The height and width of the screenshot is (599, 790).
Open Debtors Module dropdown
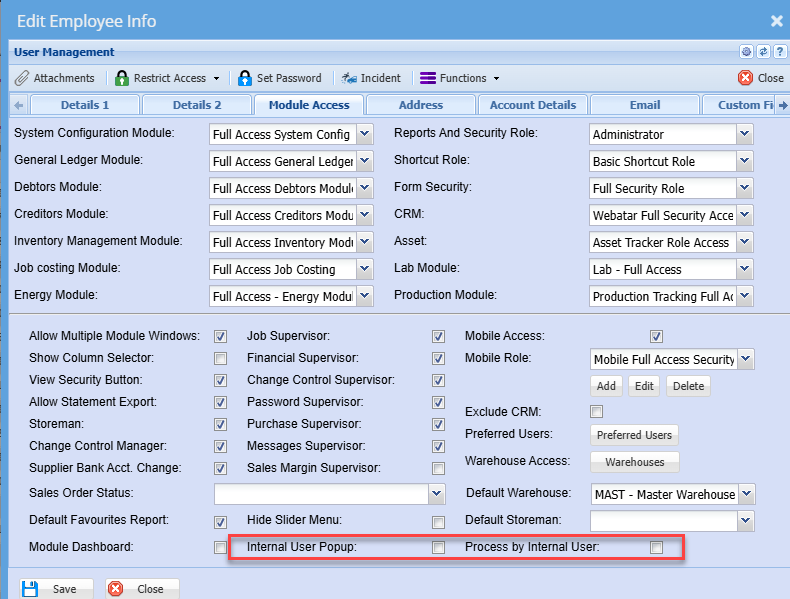click(365, 188)
